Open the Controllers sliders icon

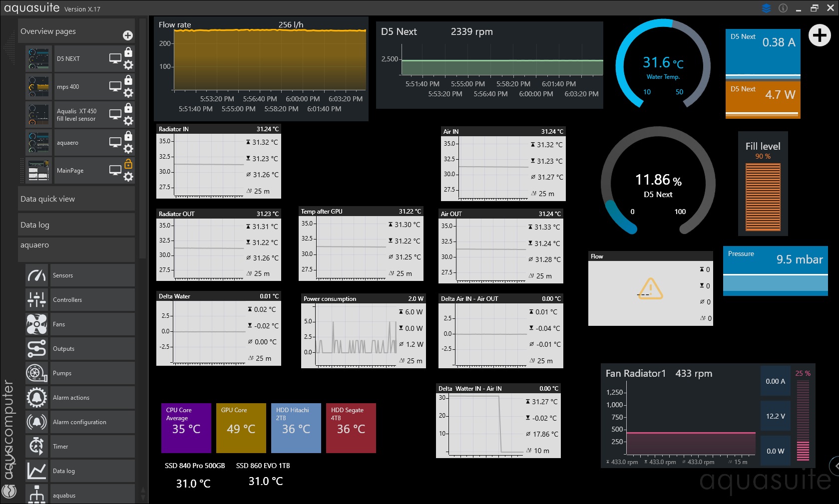pyautogui.click(x=36, y=300)
